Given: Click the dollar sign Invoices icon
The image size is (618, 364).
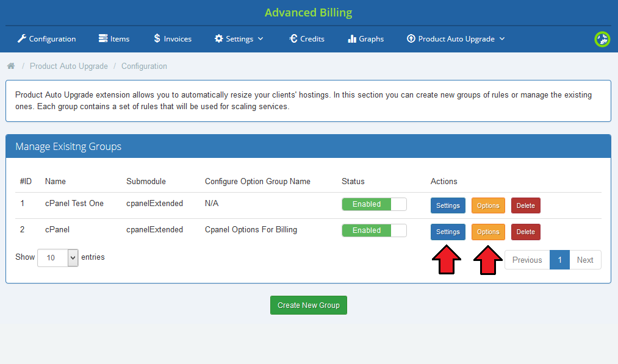Looking at the screenshot, I should tap(157, 38).
